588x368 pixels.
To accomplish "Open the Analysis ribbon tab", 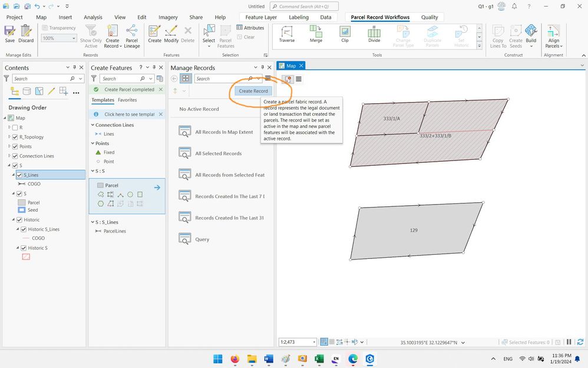I will [x=93, y=17].
